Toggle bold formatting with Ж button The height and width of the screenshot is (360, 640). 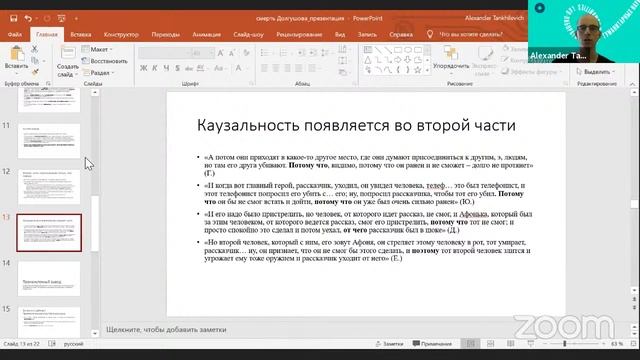click(x=143, y=68)
